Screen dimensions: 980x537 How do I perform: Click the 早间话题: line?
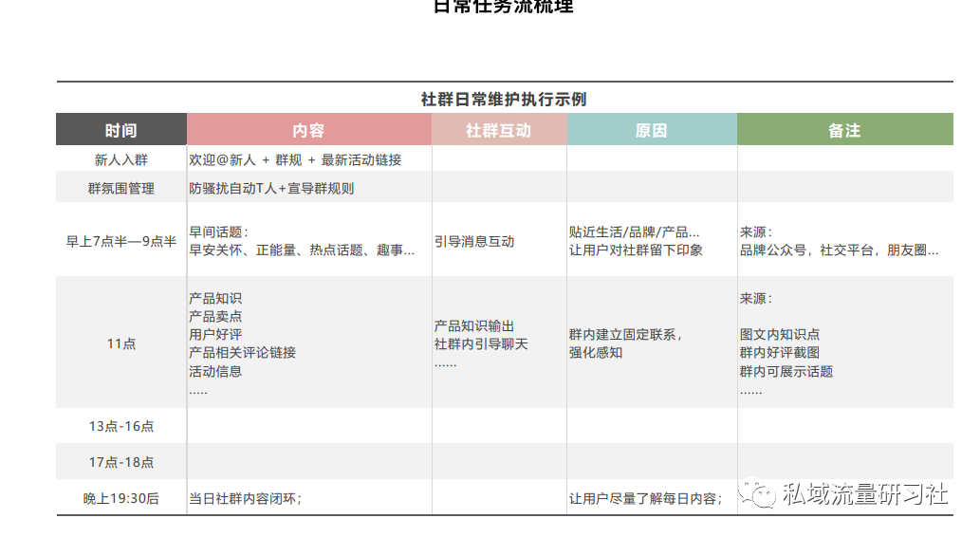tap(219, 232)
